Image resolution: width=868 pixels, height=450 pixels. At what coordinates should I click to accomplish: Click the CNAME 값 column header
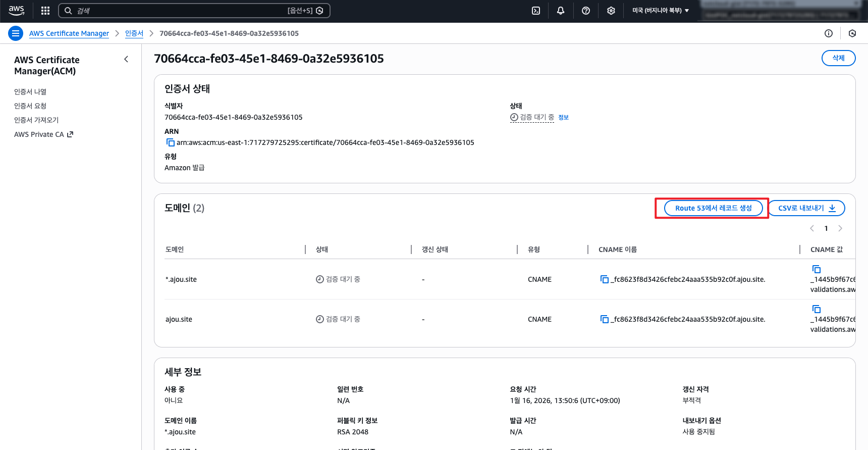(827, 249)
